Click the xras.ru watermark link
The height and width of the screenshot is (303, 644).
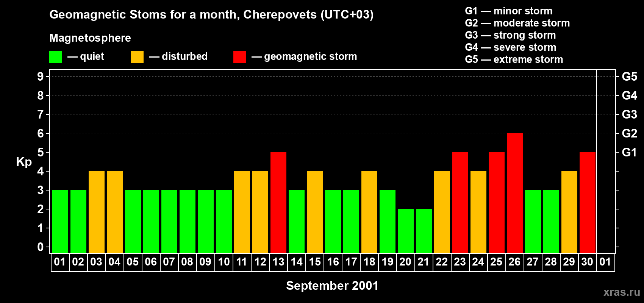point(621,292)
